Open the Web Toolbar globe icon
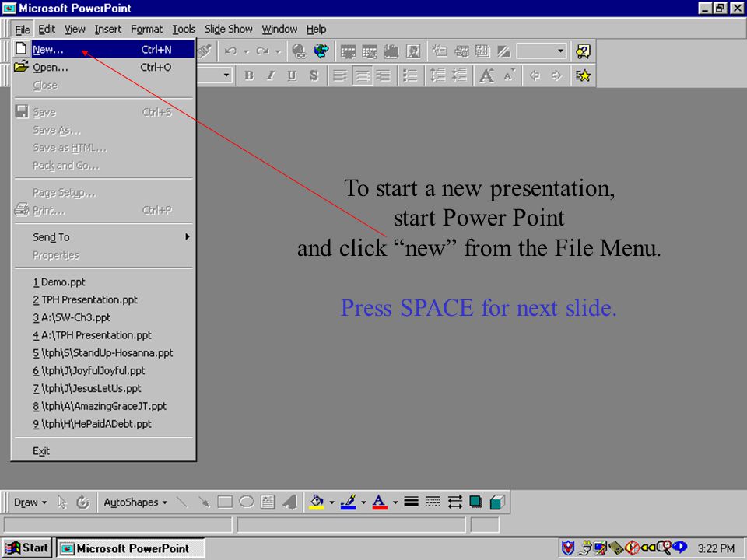747x560 pixels. pos(321,51)
